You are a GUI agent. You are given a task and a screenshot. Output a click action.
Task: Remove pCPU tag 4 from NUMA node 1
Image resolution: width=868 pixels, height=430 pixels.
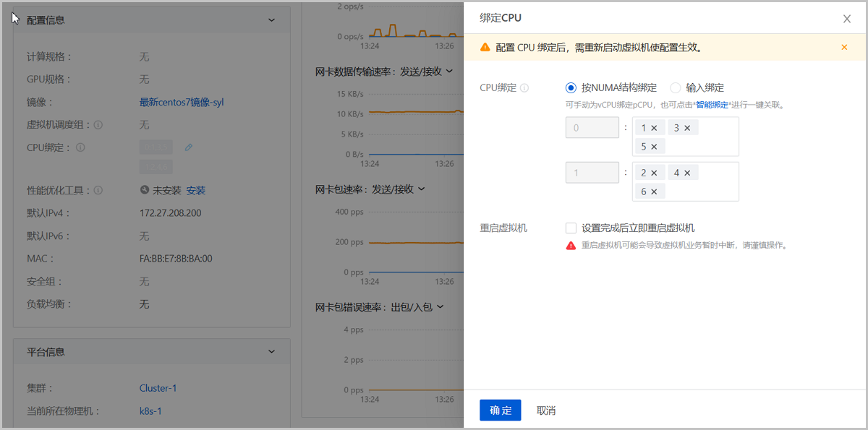click(687, 173)
